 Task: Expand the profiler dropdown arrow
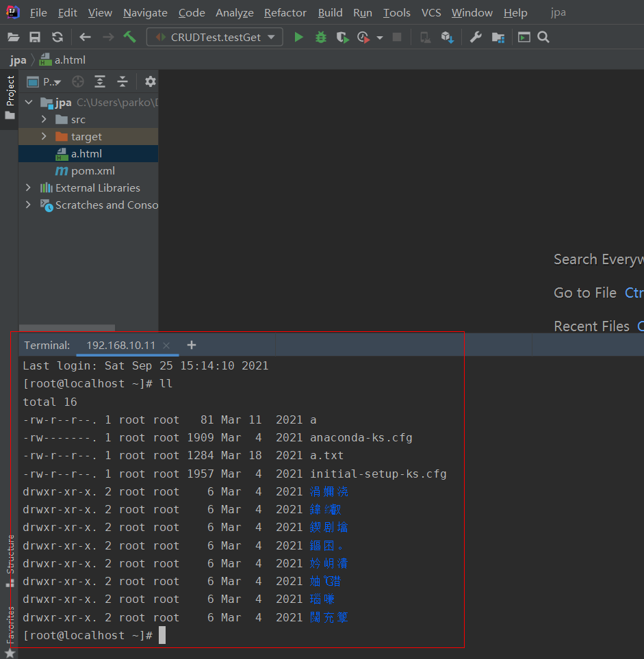coord(380,38)
